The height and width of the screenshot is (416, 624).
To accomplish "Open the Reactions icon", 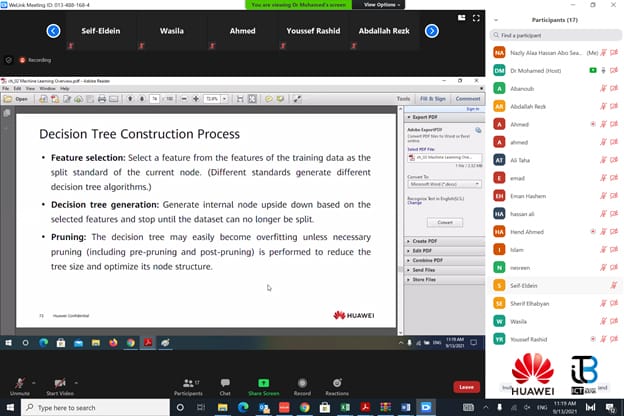I will click(x=337, y=383).
